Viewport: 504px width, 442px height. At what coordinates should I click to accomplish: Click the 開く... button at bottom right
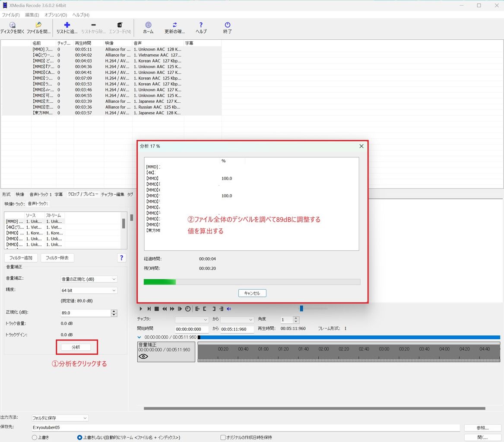pos(482,438)
